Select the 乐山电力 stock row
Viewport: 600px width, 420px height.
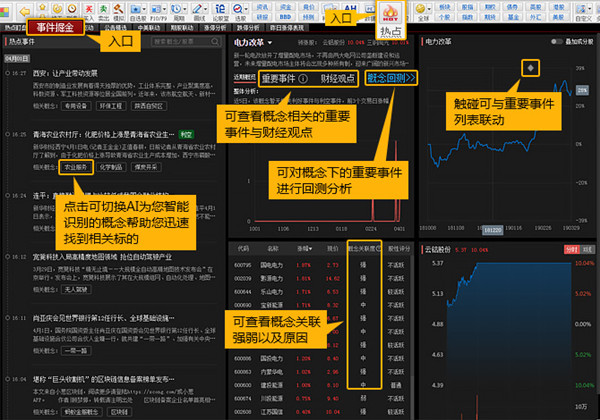coord(320,291)
